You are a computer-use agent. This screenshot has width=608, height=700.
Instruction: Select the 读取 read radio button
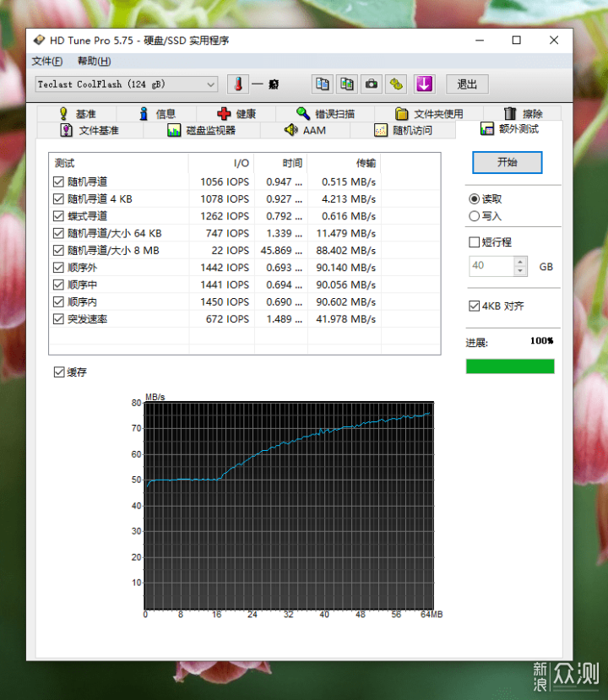[474, 199]
